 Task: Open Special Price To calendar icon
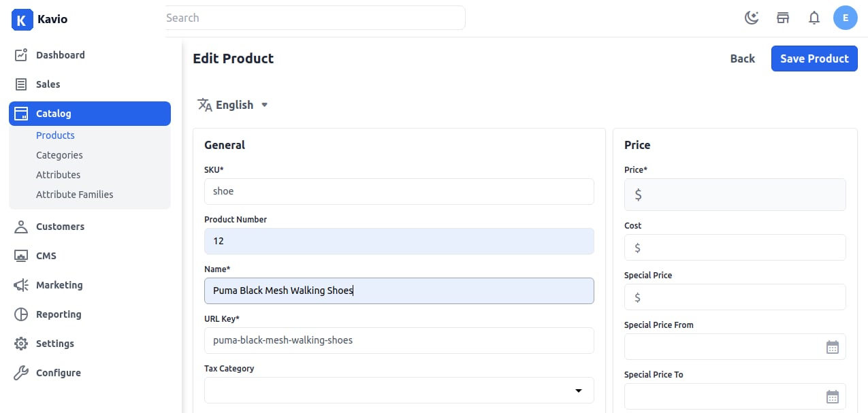click(x=832, y=397)
